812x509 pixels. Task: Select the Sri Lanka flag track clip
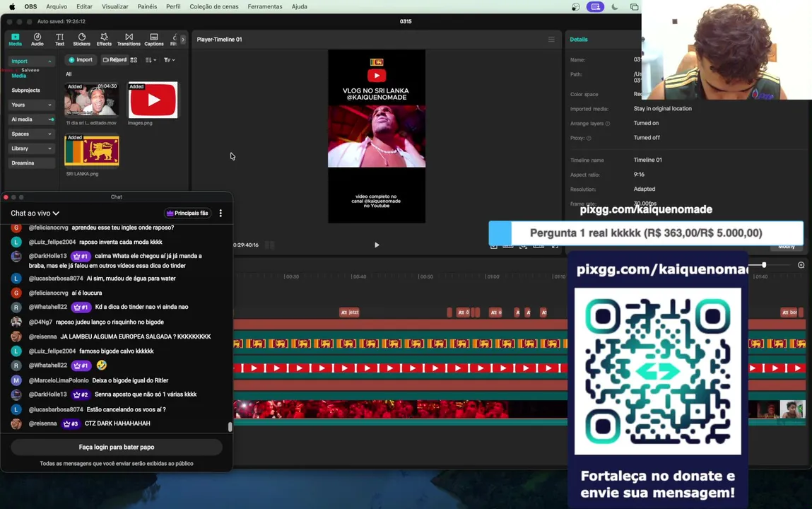tap(400, 344)
